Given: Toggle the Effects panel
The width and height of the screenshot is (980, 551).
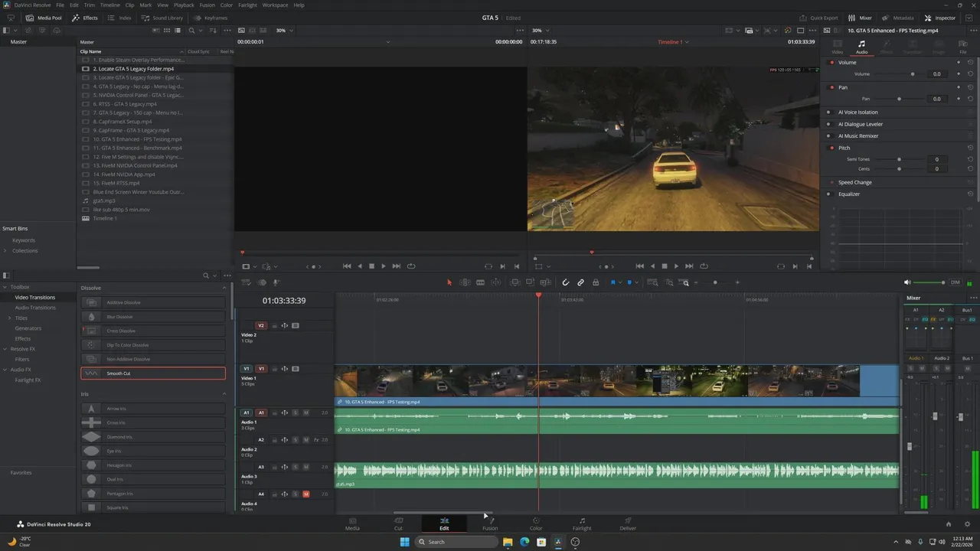Looking at the screenshot, I should (85, 18).
